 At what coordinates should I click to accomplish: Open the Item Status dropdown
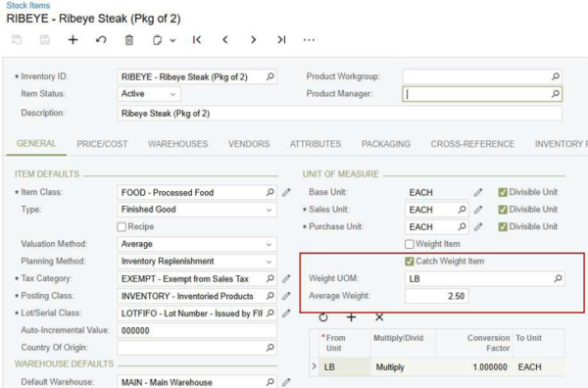tap(149, 94)
